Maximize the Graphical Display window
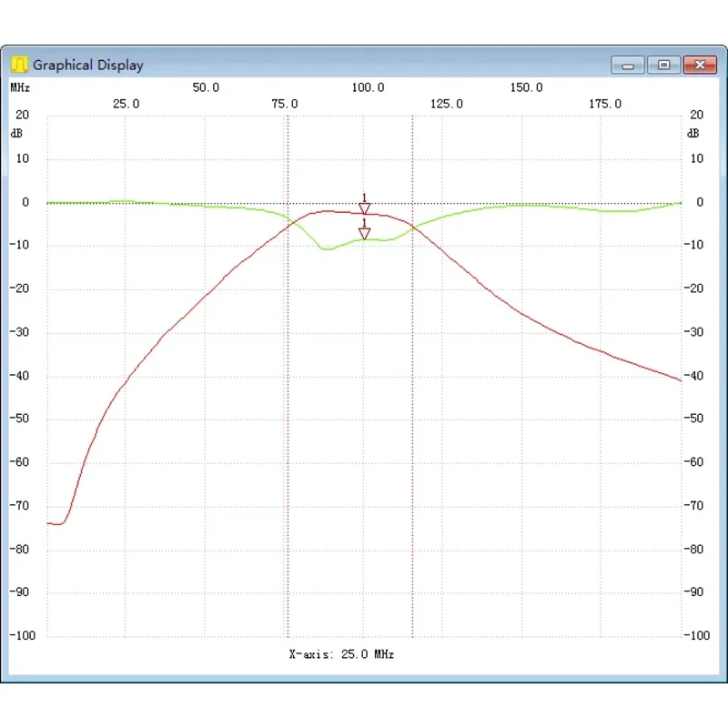The height and width of the screenshot is (728, 728). [663, 65]
